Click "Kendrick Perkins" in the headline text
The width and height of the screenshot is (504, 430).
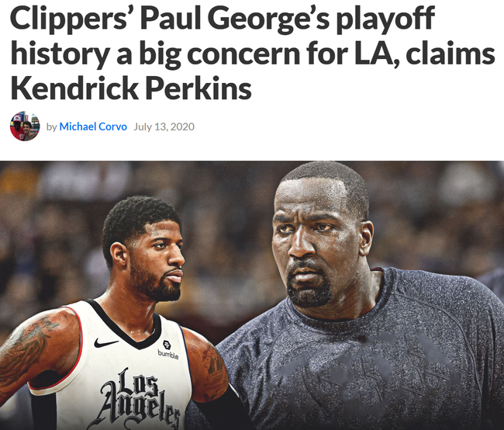(131, 88)
